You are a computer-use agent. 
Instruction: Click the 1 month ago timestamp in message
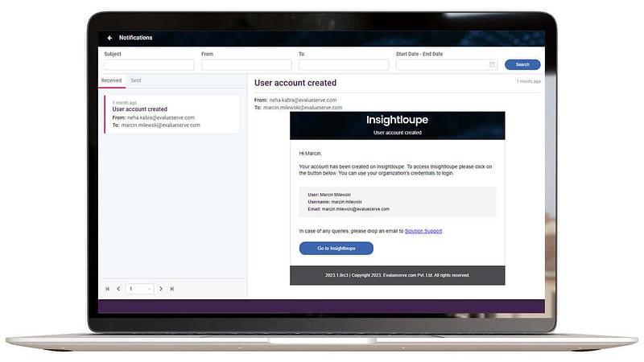529,82
